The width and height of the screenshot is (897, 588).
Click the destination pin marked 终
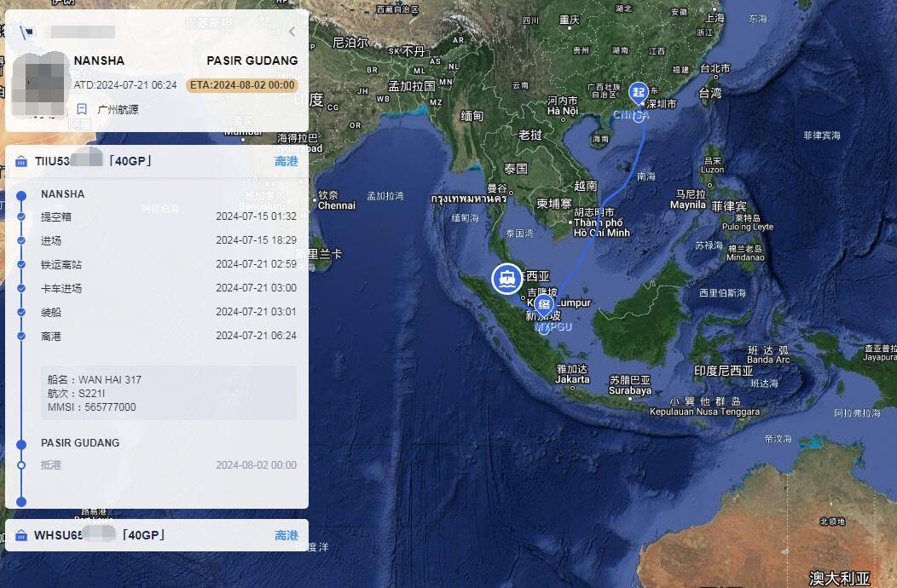pyautogui.click(x=543, y=305)
